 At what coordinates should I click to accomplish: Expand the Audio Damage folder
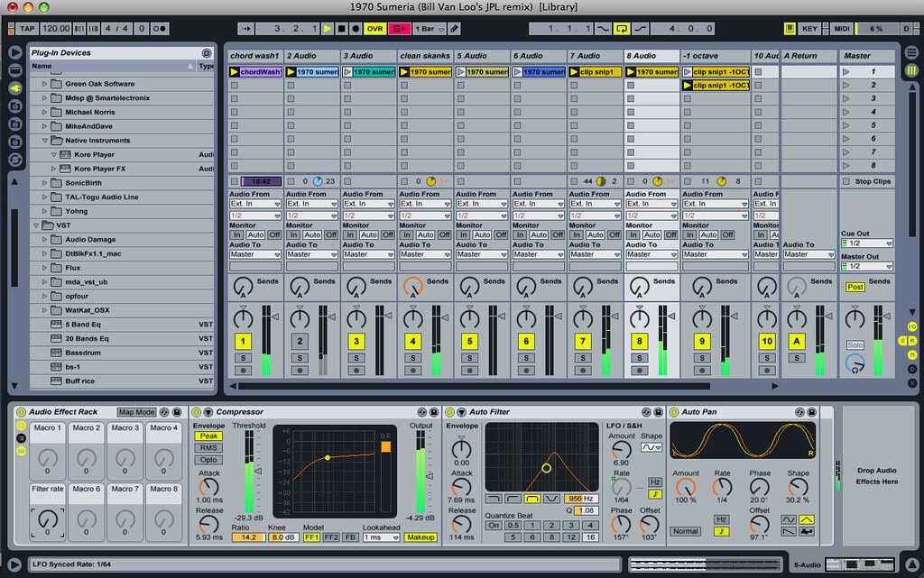coord(45,240)
